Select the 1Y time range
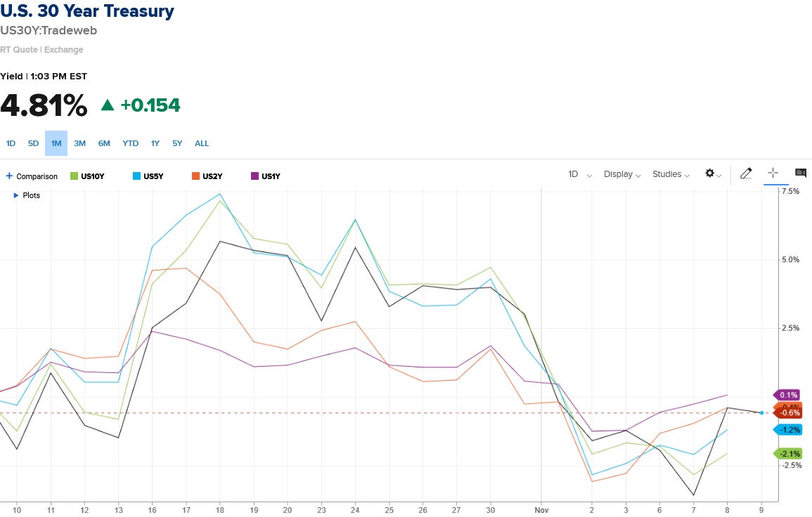This screenshot has width=812, height=517. (155, 143)
